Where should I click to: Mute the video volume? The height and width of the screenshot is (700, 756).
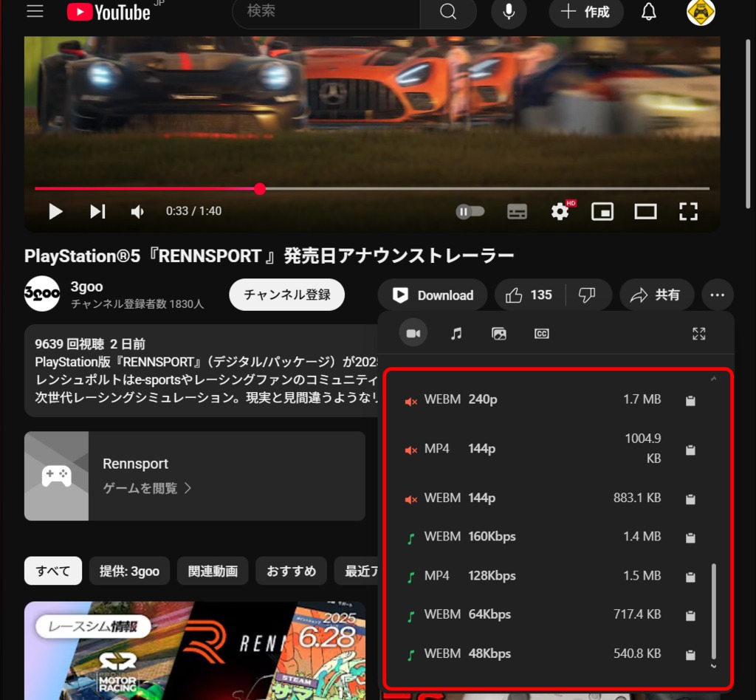click(x=137, y=211)
